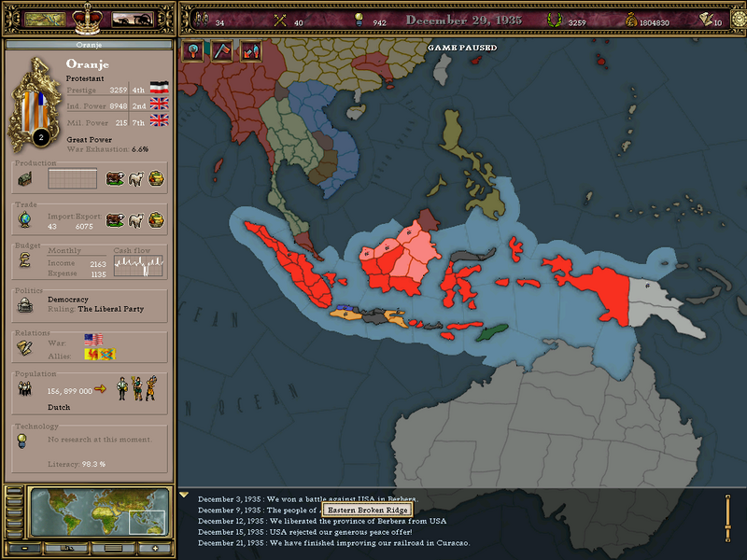This screenshot has width=747, height=560.
Task: Open the Politics parliament icon
Action: point(25,307)
